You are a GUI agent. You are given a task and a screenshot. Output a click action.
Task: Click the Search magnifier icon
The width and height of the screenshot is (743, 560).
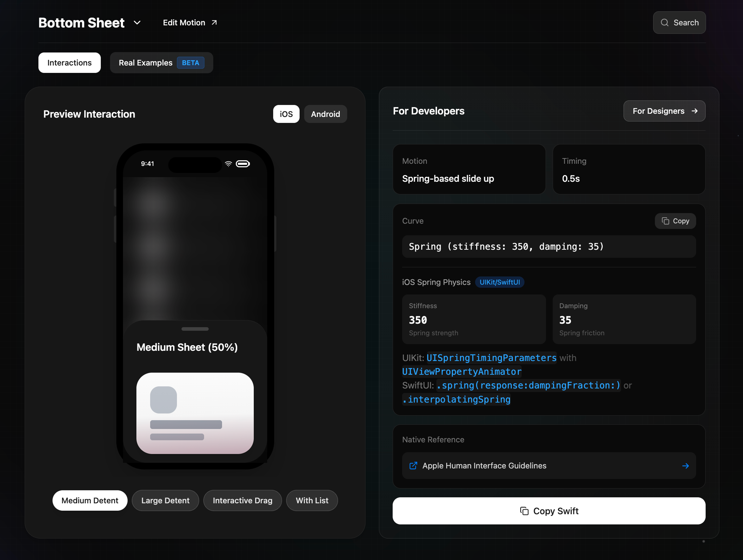[x=664, y=23]
